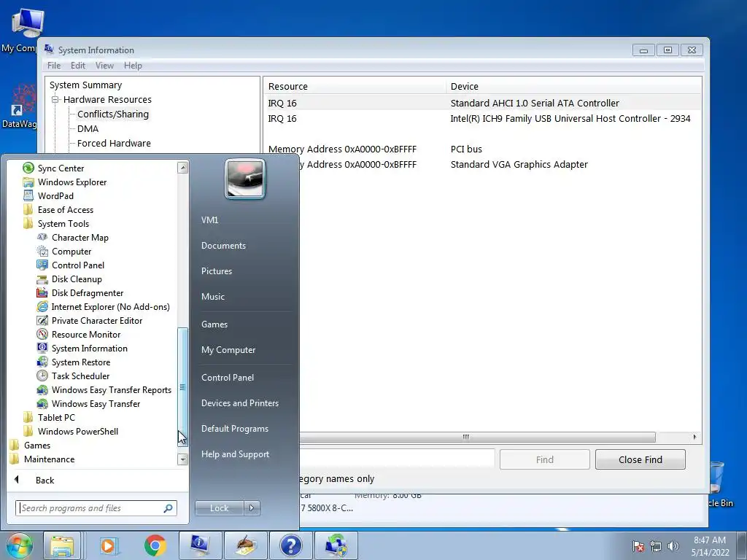Open the shutdown options arrow next to Lock
The image size is (747, 560).
coord(252,508)
